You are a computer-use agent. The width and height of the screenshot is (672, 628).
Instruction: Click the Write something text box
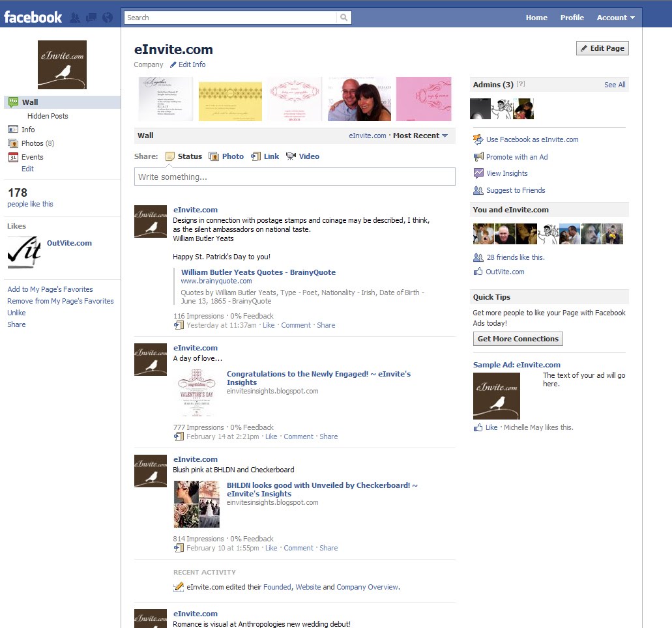click(x=295, y=177)
